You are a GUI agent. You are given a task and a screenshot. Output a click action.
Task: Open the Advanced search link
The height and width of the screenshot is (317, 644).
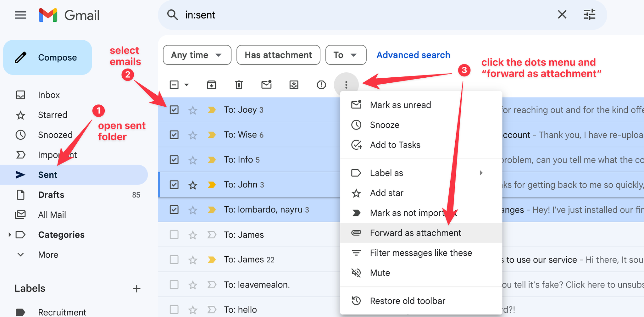413,55
